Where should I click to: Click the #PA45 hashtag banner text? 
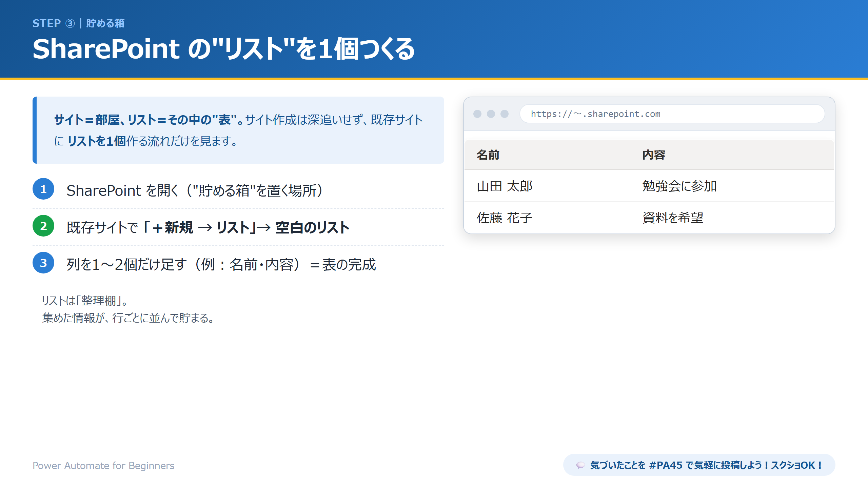click(x=706, y=465)
